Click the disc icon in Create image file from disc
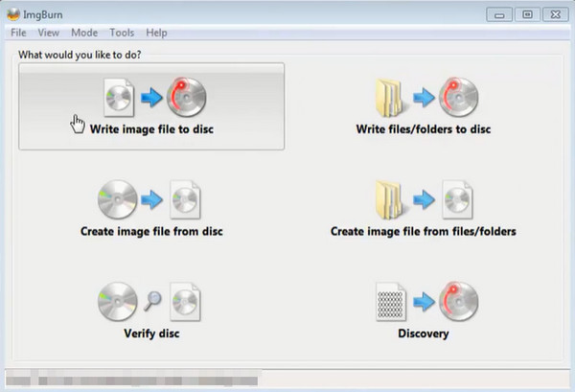Image resolution: width=575 pixels, height=392 pixels. pos(118,199)
